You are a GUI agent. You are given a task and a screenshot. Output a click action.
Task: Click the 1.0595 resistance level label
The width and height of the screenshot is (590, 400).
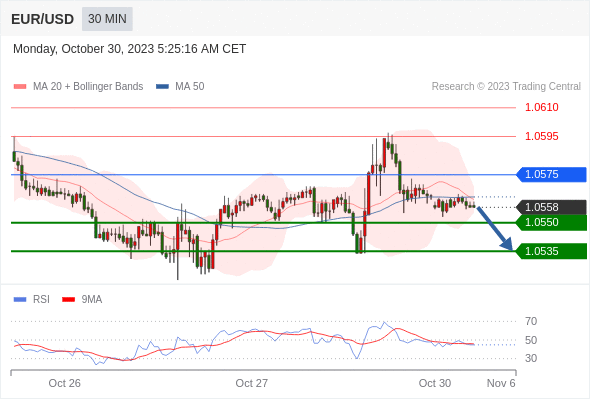[x=541, y=136]
